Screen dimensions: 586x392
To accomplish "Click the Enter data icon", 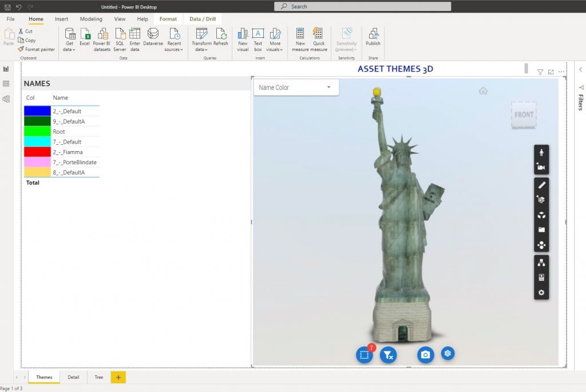I will pos(135,39).
